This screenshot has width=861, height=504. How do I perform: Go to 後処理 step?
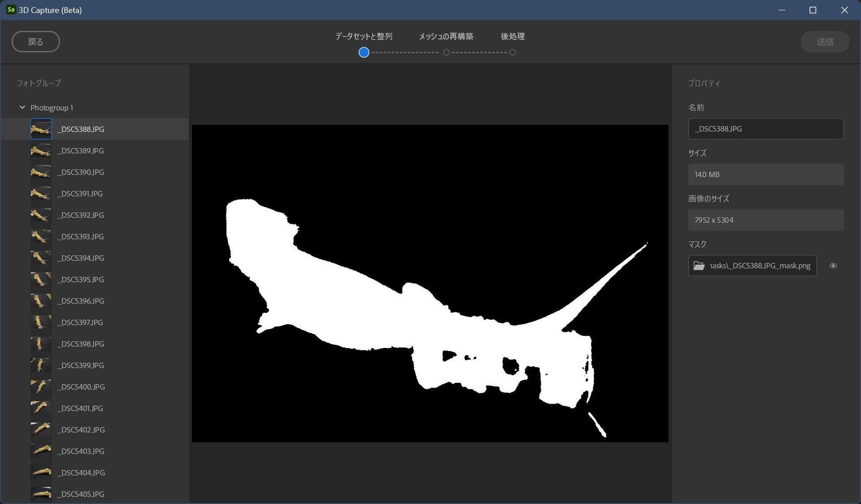point(513,36)
